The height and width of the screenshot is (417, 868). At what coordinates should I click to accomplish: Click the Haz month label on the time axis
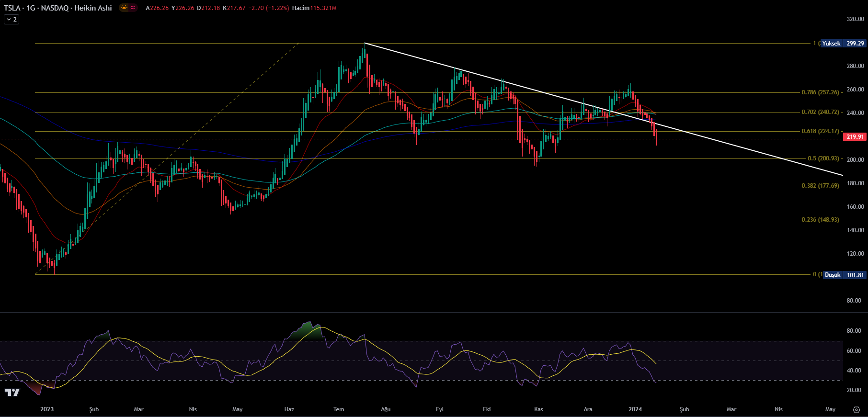(289, 409)
